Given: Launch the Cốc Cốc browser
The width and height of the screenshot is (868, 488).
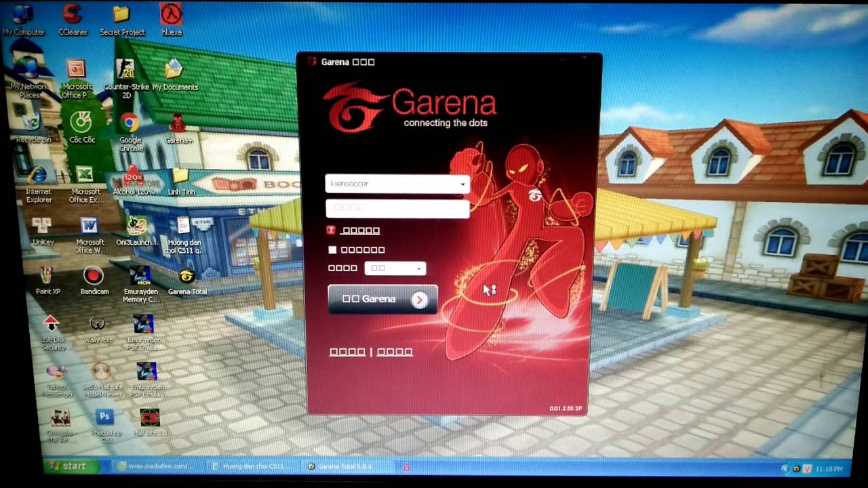Looking at the screenshot, I should click(x=81, y=127).
